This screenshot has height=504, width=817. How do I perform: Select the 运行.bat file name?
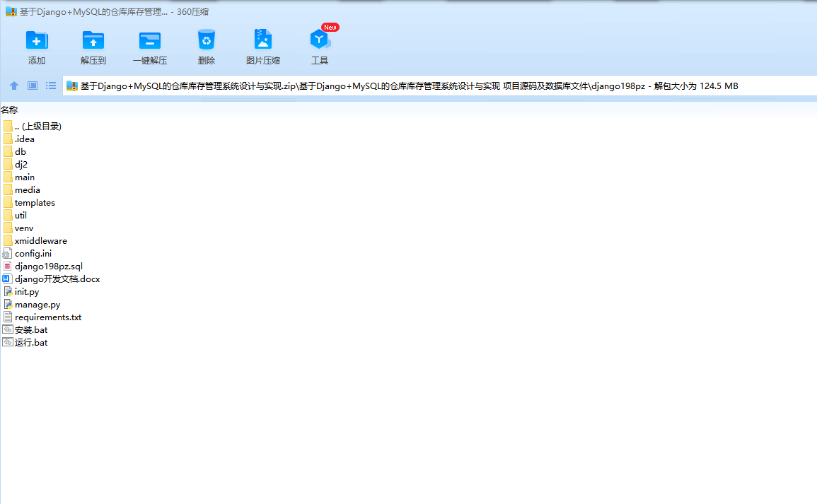pyautogui.click(x=31, y=343)
